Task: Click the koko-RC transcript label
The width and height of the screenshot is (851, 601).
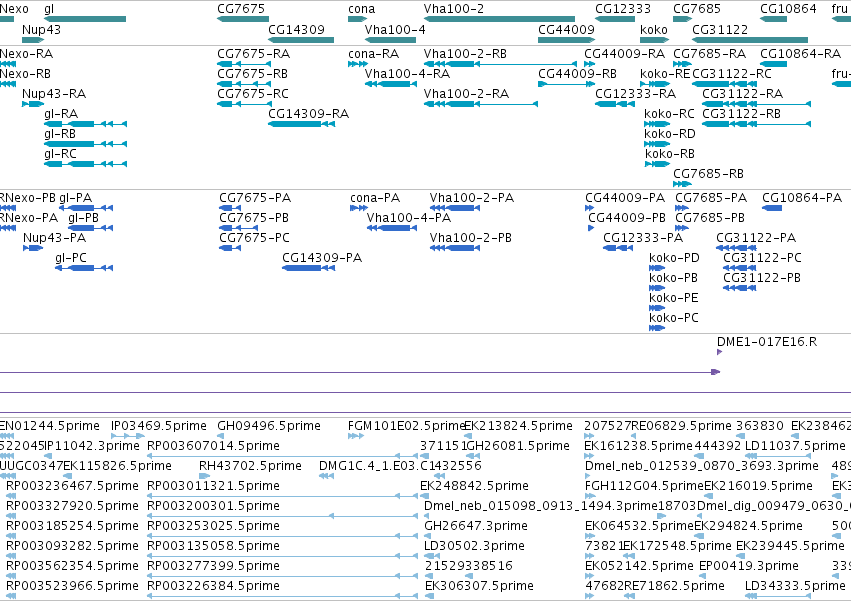Action: click(669, 114)
